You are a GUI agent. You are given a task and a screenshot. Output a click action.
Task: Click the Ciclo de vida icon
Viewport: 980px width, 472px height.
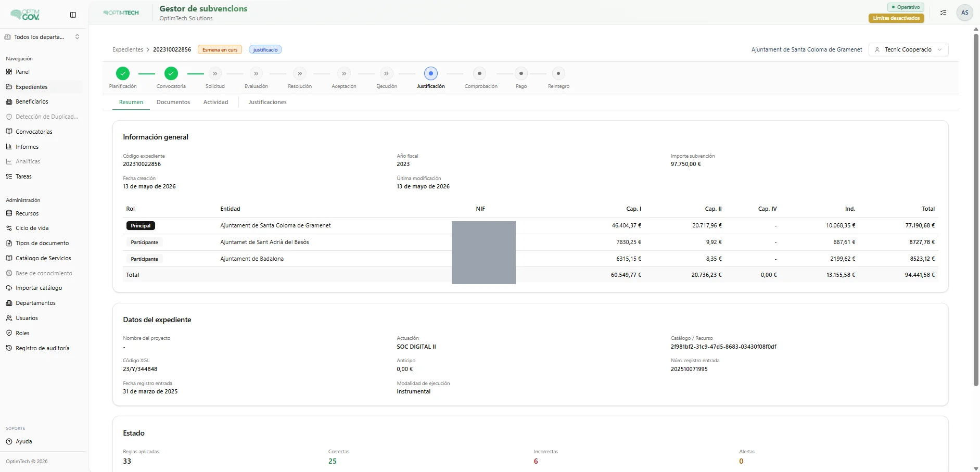click(9, 228)
